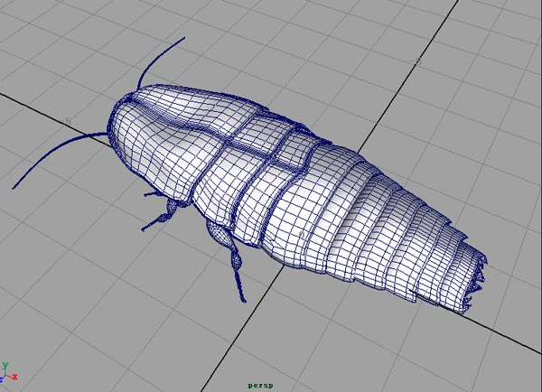Click the persp camera name label

coord(260,384)
